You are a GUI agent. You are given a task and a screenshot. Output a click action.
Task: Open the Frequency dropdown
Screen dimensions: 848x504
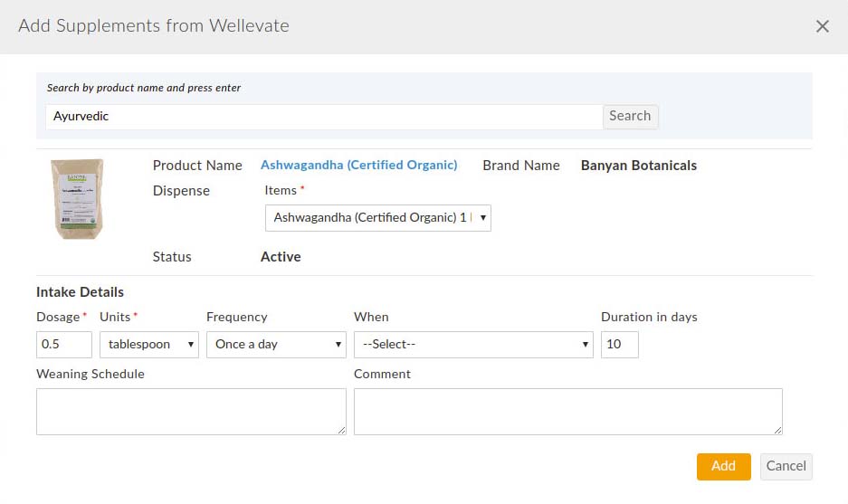pos(276,345)
